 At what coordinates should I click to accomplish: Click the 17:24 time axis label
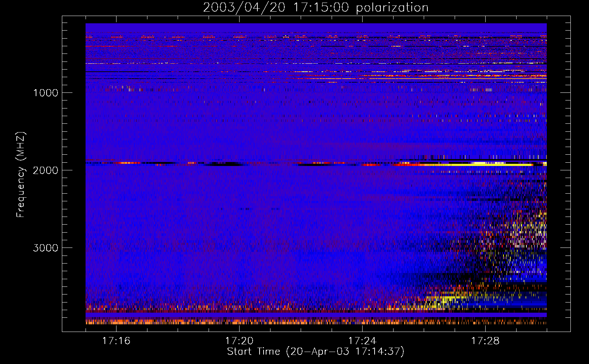(362, 341)
